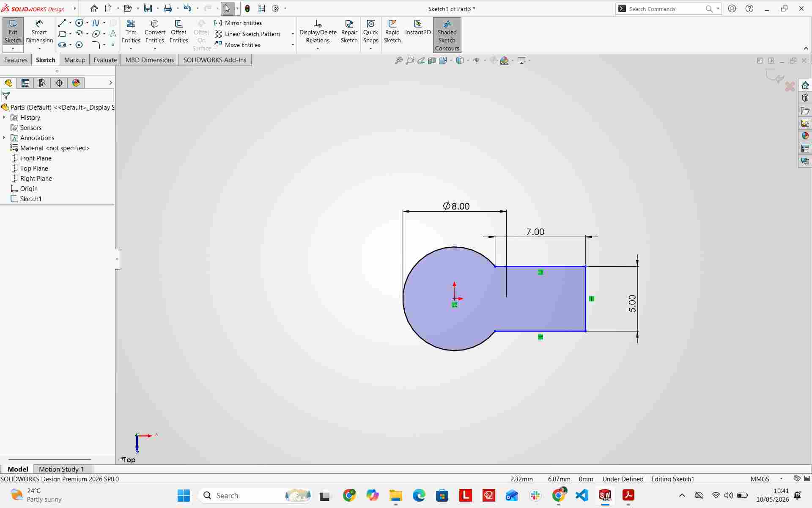This screenshot has width=812, height=508.
Task: Open the DisplayManager tab icon
Action: pos(76,83)
